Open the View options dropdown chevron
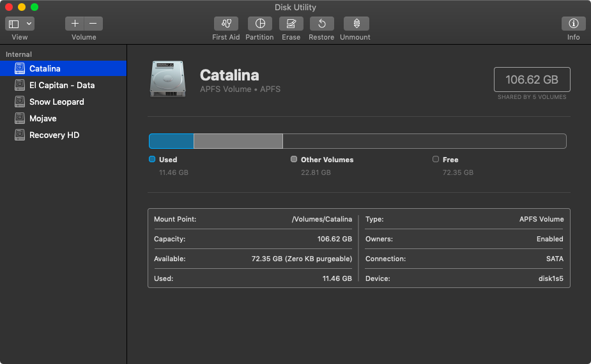 click(x=29, y=24)
